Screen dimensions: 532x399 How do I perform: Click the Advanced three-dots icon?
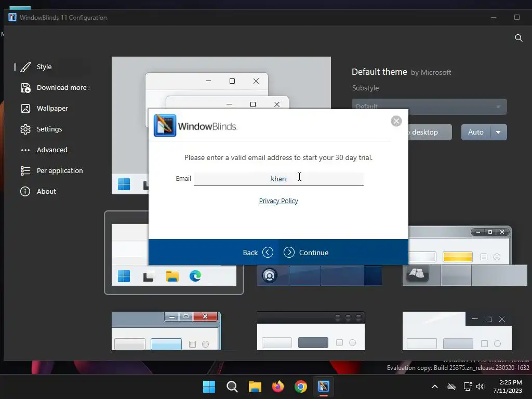tap(25, 150)
